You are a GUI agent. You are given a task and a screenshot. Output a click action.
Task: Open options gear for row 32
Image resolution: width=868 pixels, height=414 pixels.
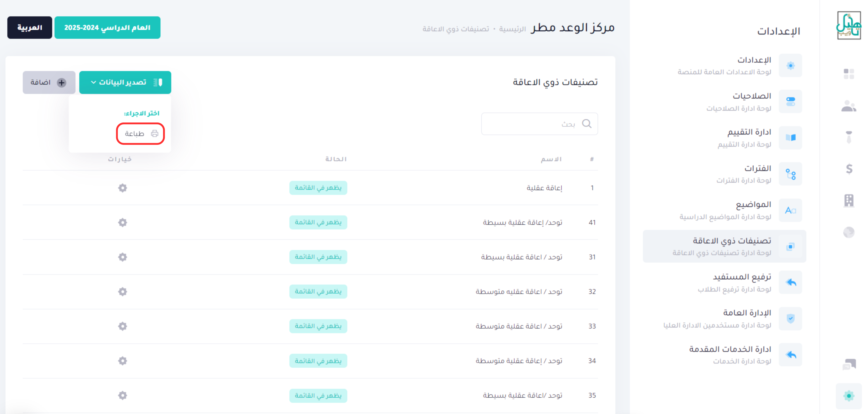(123, 291)
